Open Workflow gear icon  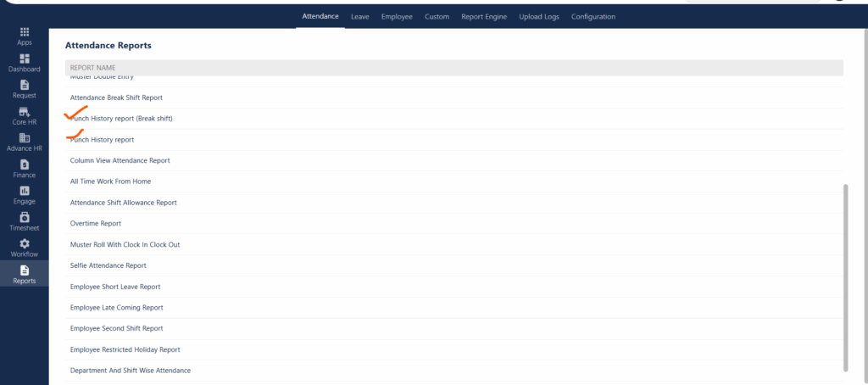coord(24,243)
